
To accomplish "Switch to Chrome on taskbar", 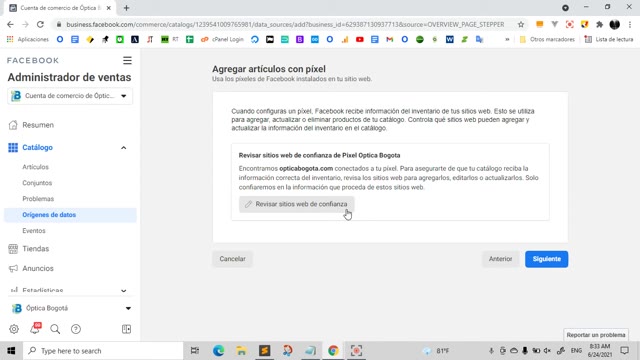I will tap(333, 351).
